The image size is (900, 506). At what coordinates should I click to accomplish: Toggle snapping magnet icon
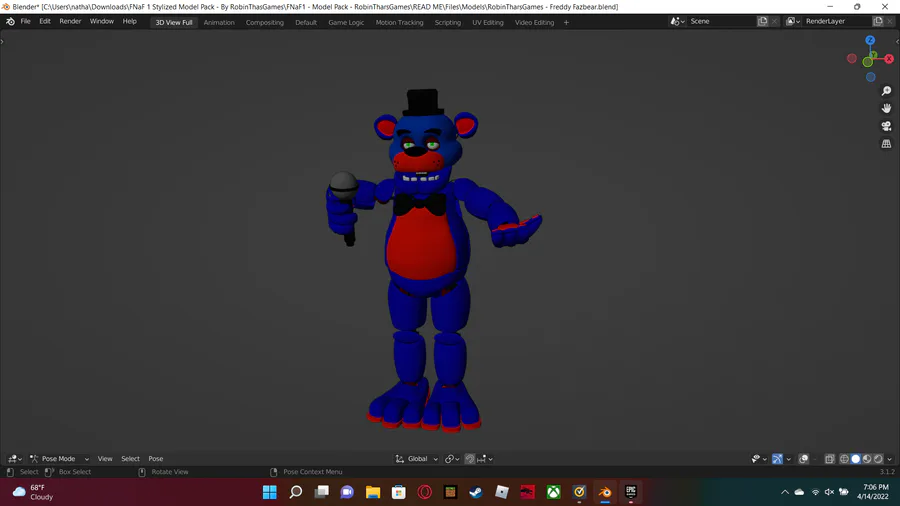tap(470, 459)
